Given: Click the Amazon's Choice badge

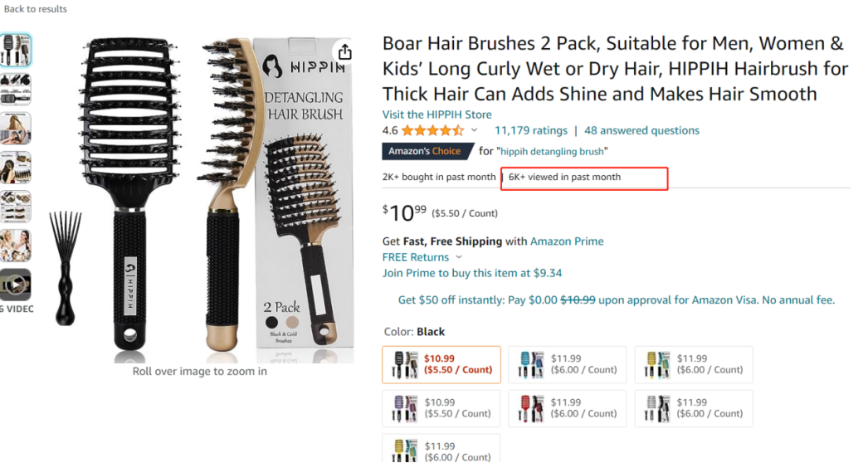Looking at the screenshot, I should coord(425,151).
